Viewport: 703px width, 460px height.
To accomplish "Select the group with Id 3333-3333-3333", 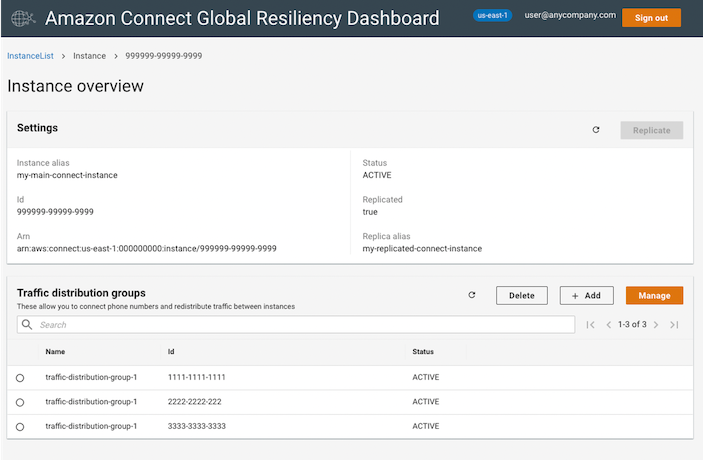I will pyautogui.click(x=20, y=427).
